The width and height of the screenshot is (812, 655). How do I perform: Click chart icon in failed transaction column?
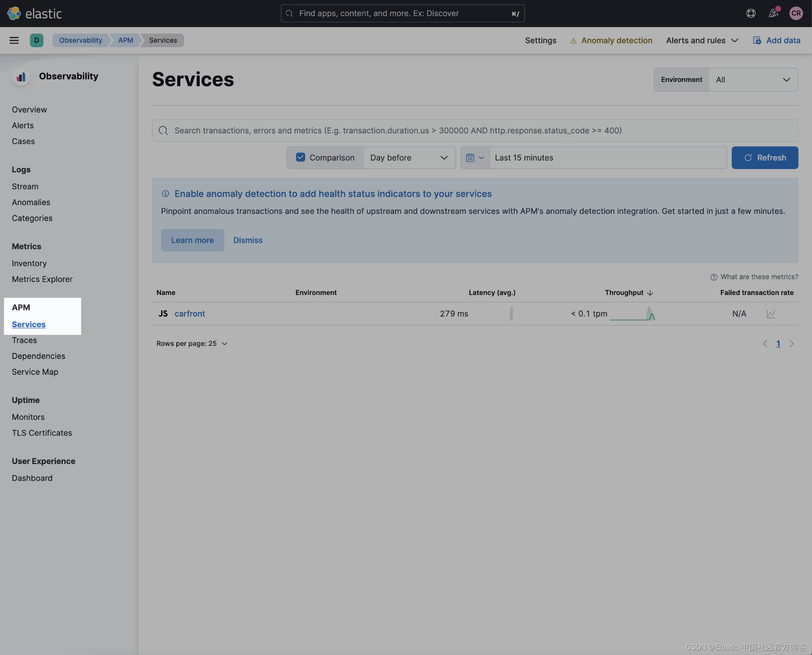click(x=771, y=314)
